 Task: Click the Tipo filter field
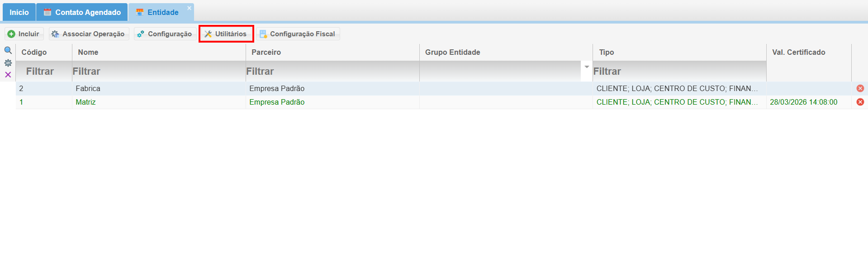tap(678, 72)
